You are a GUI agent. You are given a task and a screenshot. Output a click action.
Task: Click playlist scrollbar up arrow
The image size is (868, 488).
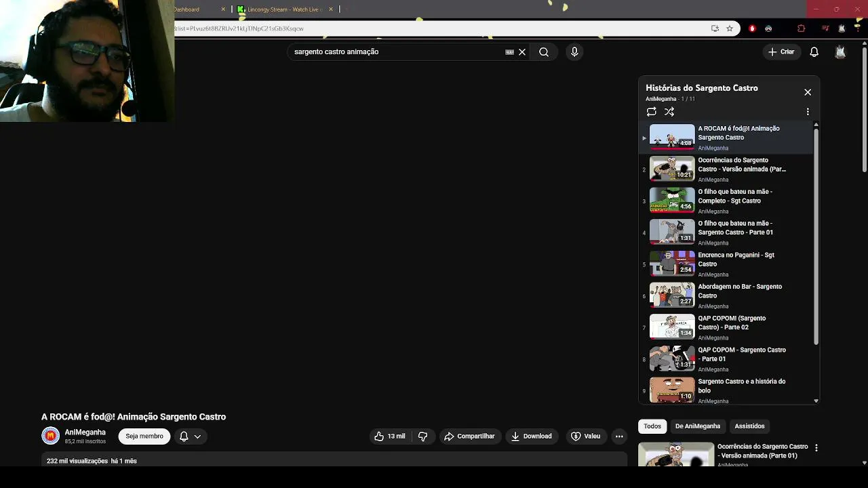click(816, 125)
